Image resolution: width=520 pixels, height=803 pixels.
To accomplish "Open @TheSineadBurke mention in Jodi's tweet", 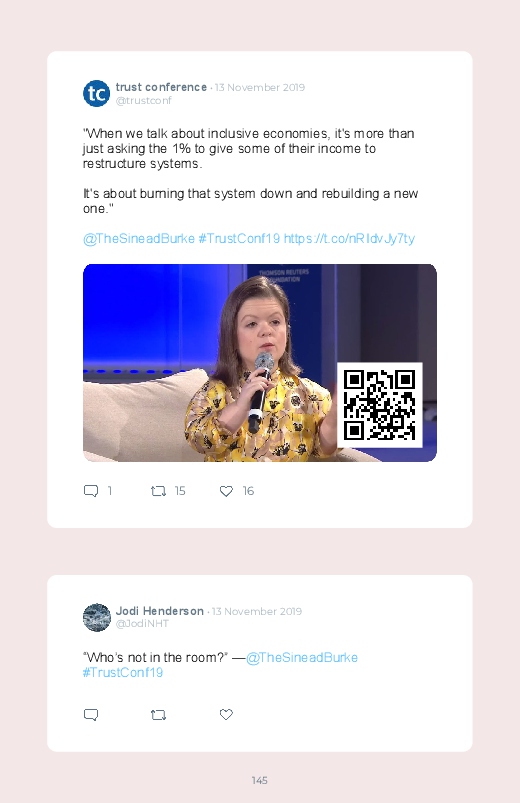I will point(302,658).
